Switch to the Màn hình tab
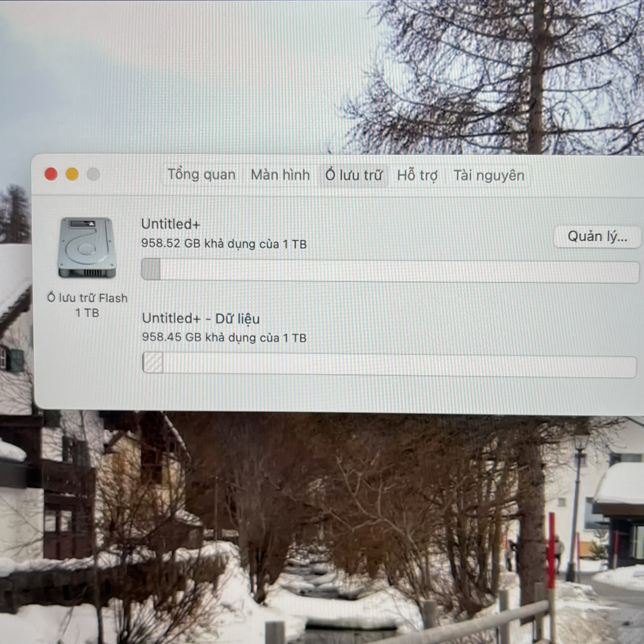The width and height of the screenshot is (644, 644). point(280,175)
